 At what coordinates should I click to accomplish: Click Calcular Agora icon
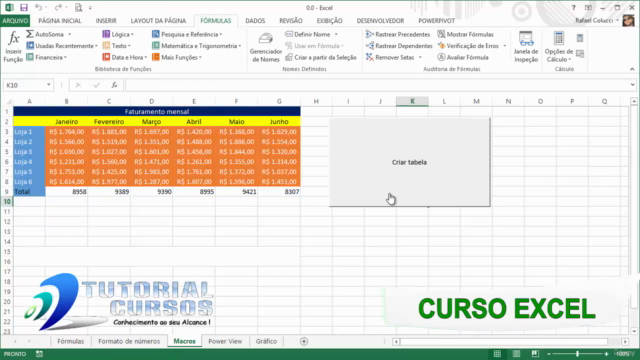pyautogui.click(x=580, y=38)
